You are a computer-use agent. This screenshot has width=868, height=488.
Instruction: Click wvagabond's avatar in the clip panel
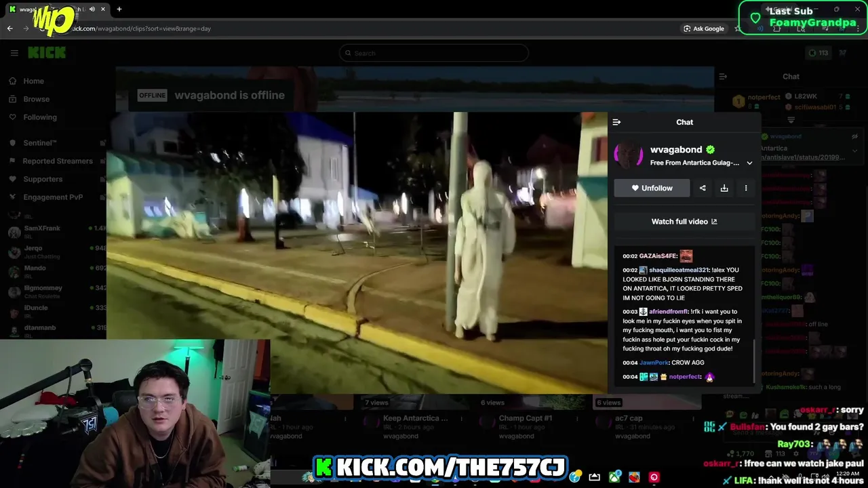coord(629,155)
